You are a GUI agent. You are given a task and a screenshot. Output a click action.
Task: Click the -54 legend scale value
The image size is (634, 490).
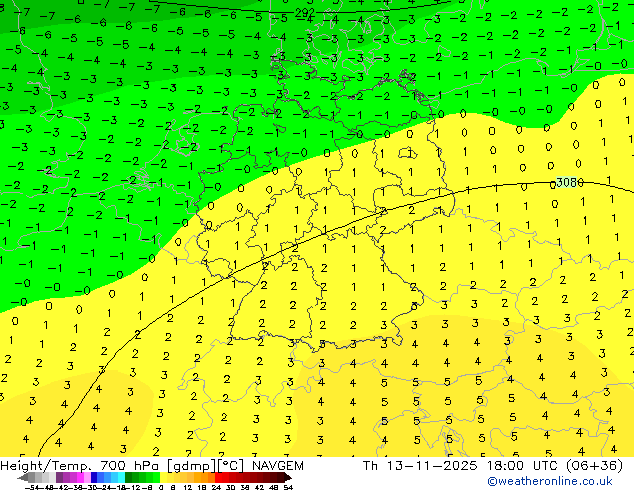[32, 487]
